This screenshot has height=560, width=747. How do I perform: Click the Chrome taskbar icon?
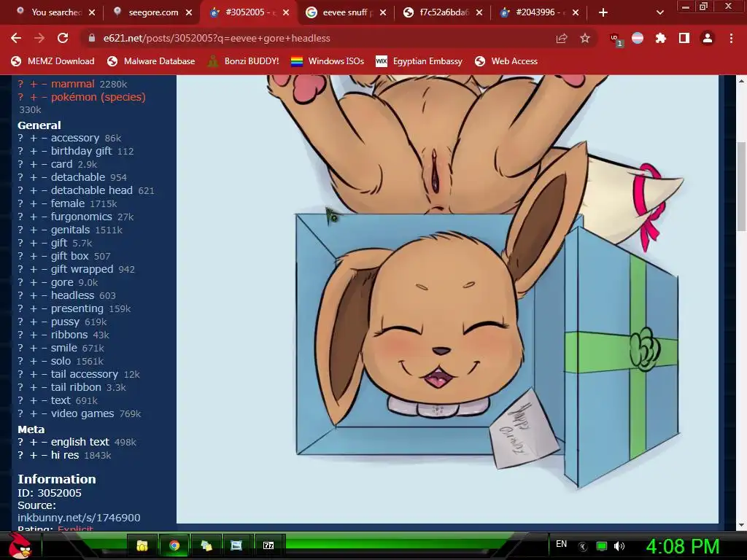174,545
